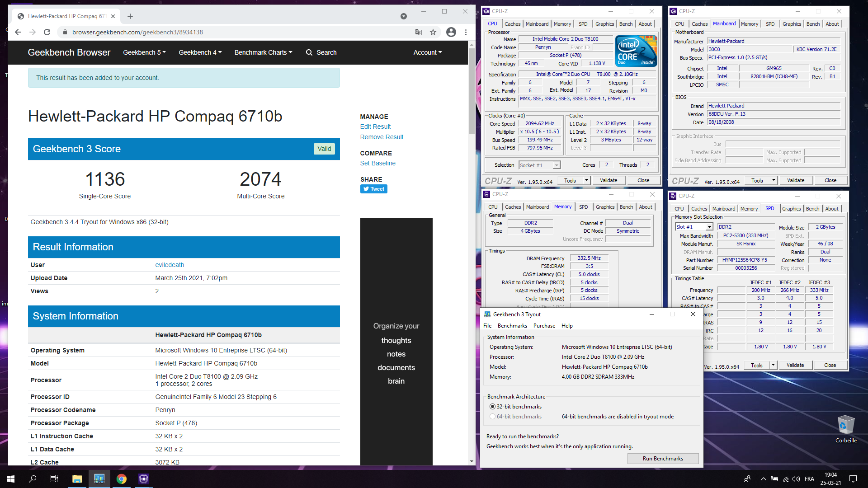Click the network Wi-Fi tray icon

[x=786, y=479]
